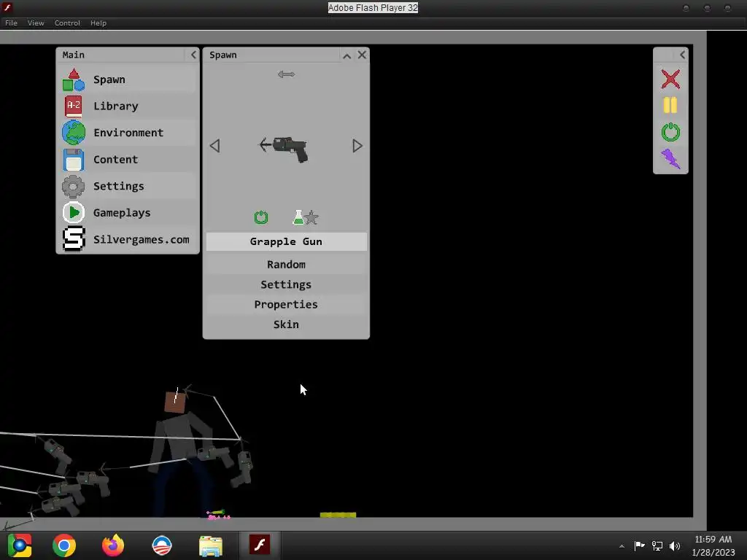Image resolution: width=747 pixels, height=560 pixels.
Task: Open the Environment menu entry
Action: pyautogui.click(x=128, y=133)
